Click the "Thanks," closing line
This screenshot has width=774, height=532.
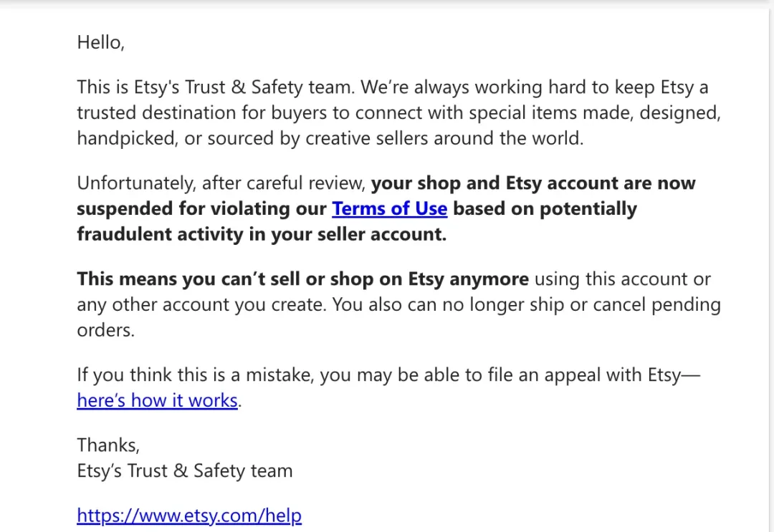click(109, 445)
